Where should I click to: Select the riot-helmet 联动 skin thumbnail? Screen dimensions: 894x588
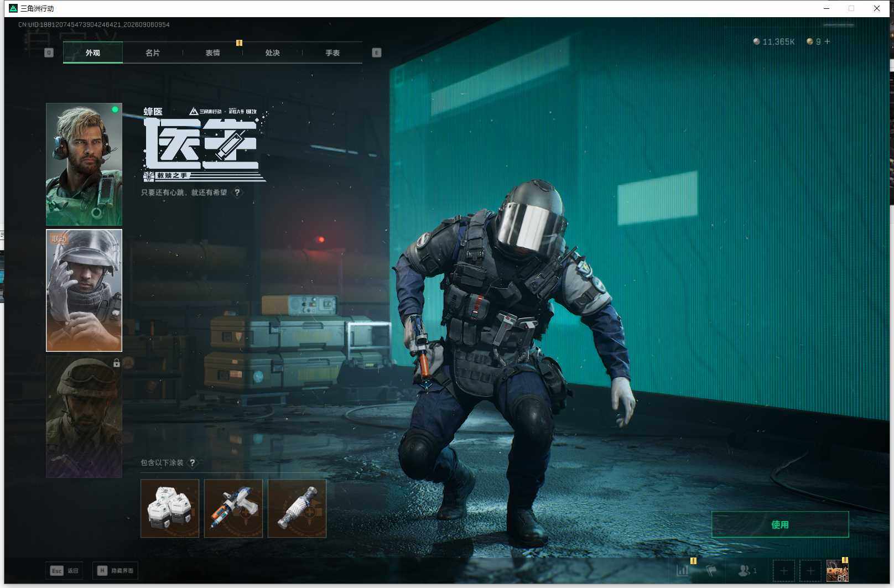click(x=84, y=290)
